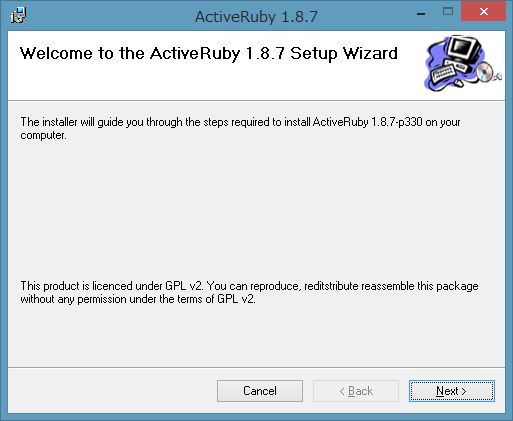
Task: Click the greyed-out Back button
Action: pos(356,391)
